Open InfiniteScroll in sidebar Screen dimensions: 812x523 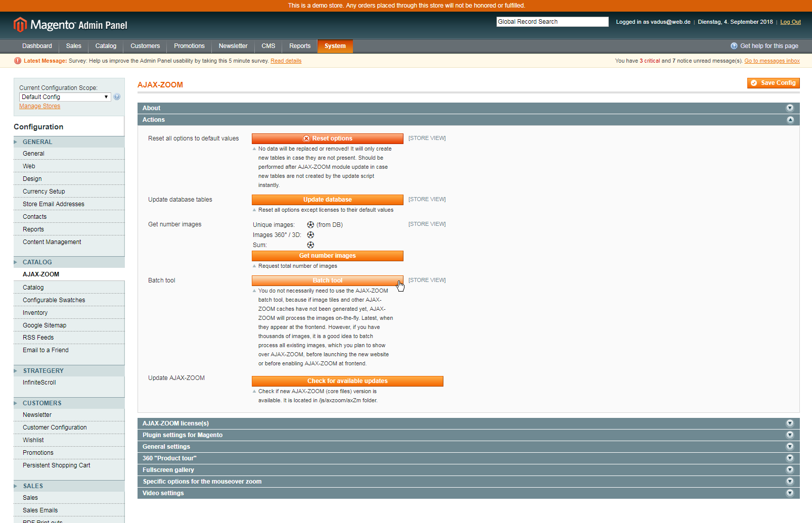click(x=69, y=383)
